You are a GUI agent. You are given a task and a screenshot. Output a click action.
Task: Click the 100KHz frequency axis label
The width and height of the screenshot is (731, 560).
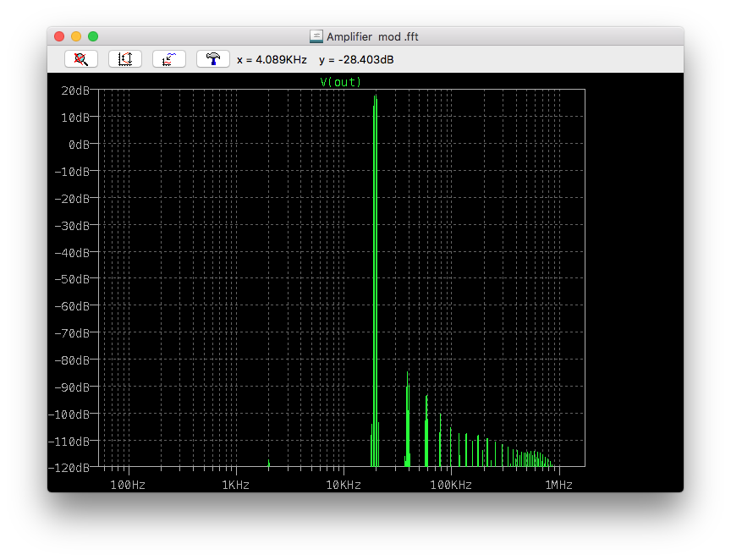tap(451, 485)
